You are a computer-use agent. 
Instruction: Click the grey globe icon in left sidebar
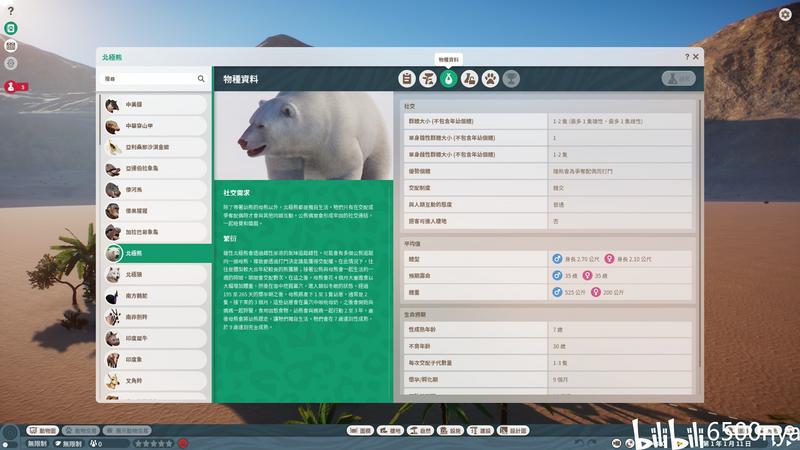point(11,63)
